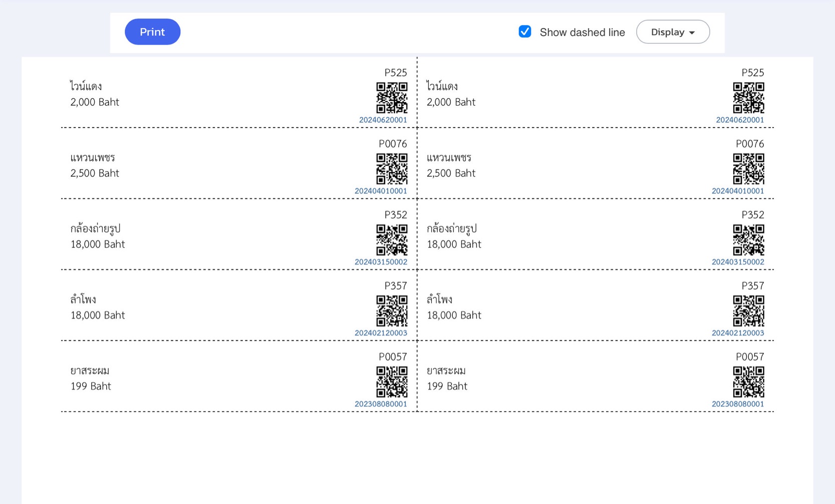Click product code P0076 in the right column

coord(750,144)
